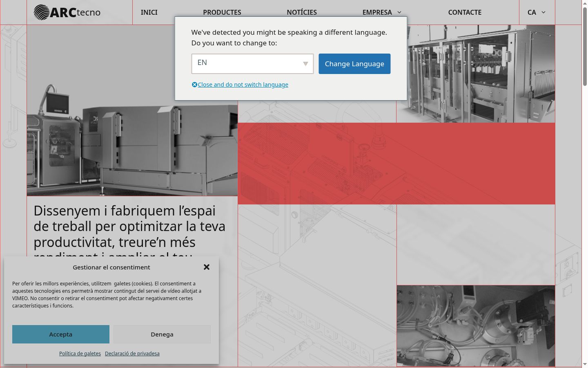Click the circled X icon beside Close link

pos(194,85)
